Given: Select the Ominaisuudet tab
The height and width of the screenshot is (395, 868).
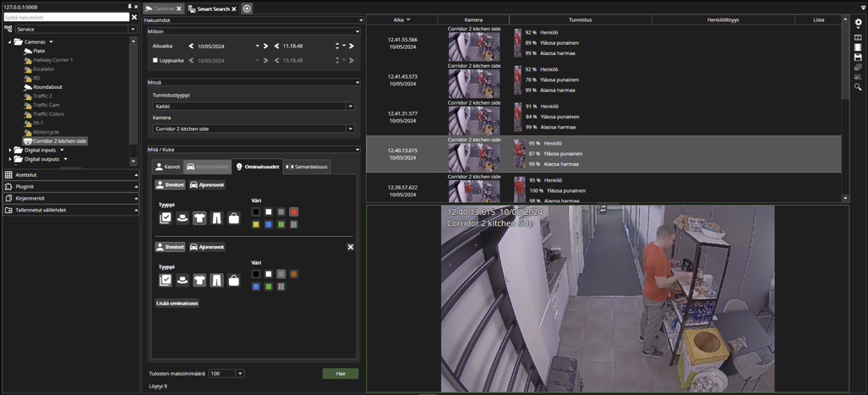Looking at the screenshot, I should pos(258,166).
